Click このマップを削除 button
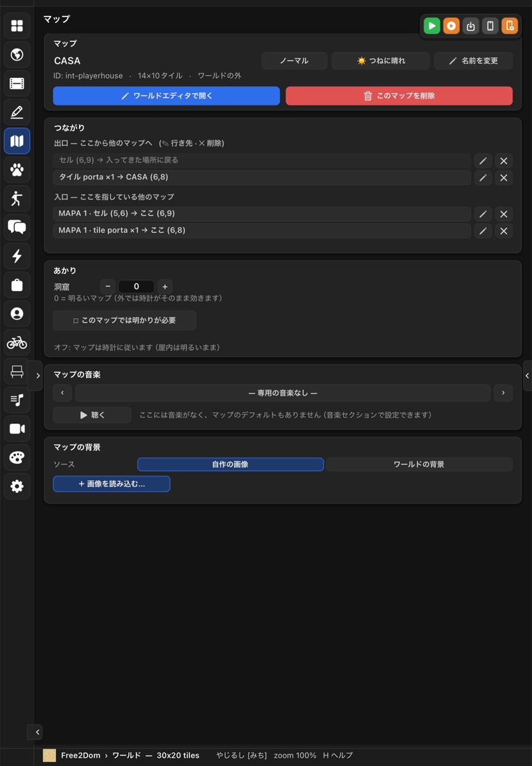Viewport: 532px width, 766px height. (399, 96)
